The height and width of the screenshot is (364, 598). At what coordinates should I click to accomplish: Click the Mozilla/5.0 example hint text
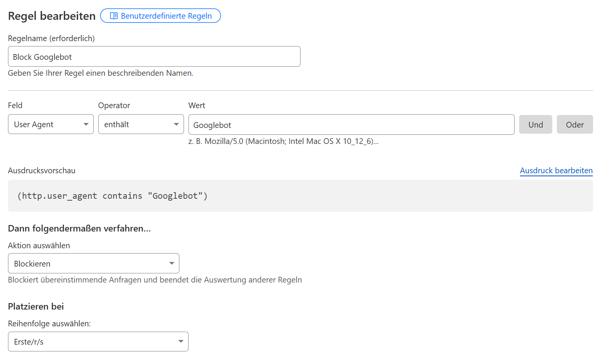pos(283,141)
